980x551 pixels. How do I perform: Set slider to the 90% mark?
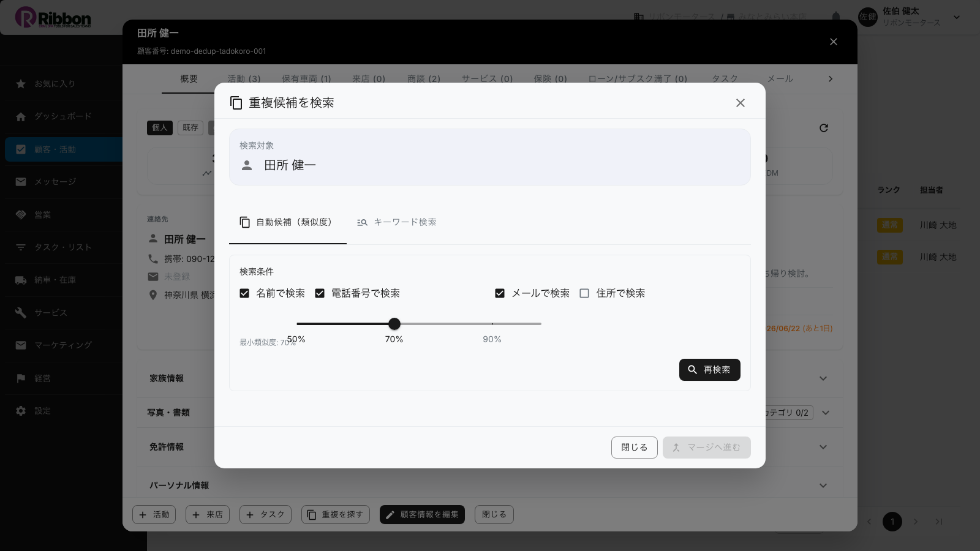(x=492, y=324)
